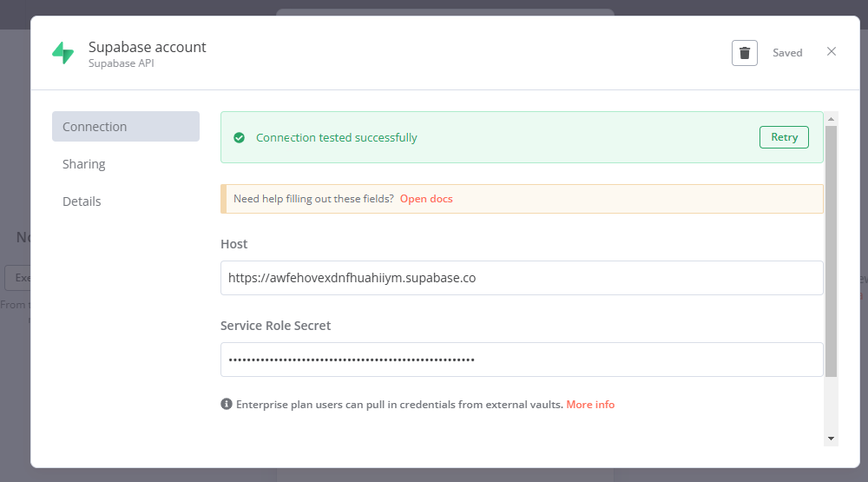Click the Supabase API subtitle
Screen dimensions: 868x482
pos(122,63)
